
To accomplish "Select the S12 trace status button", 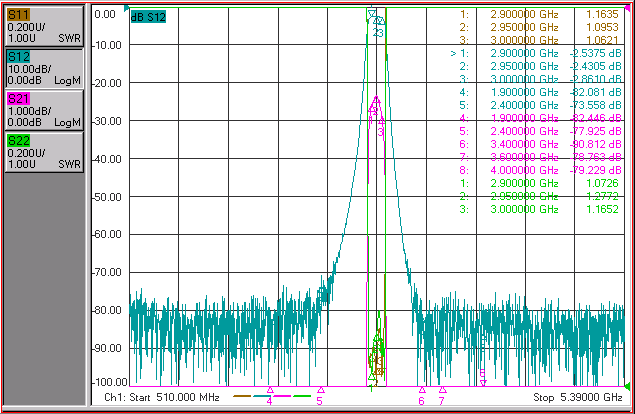I will point(44,68).
